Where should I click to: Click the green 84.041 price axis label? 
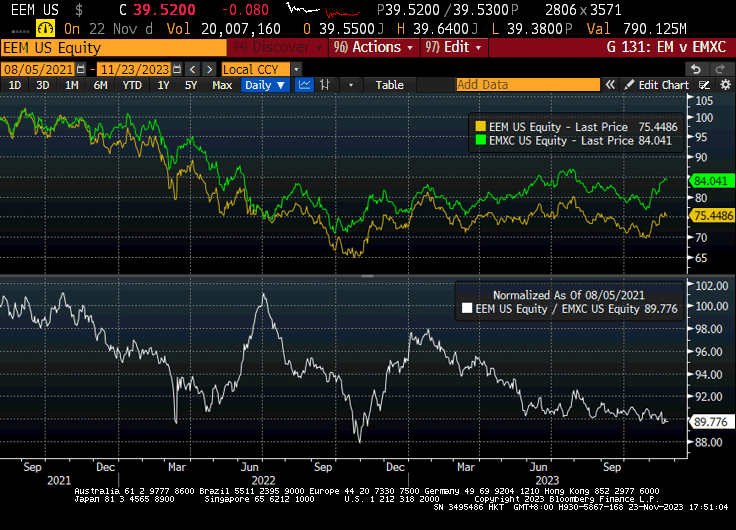pyautogui.click(x=711, y=181)
